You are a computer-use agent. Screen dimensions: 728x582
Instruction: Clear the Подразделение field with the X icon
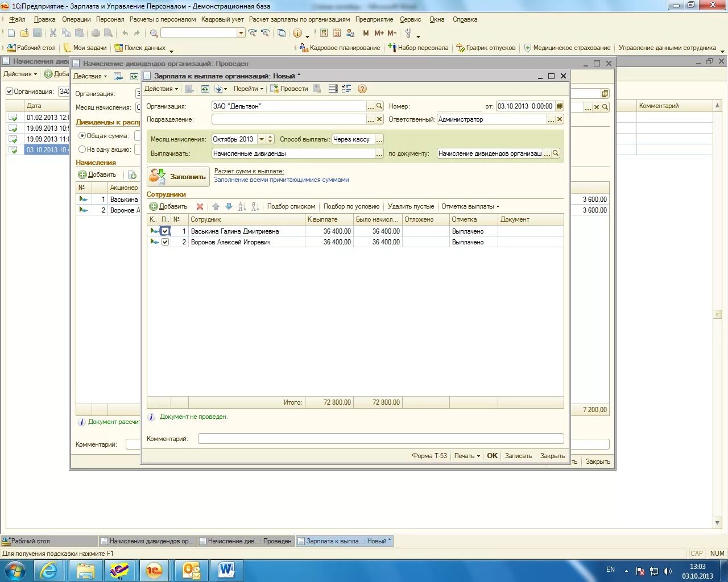coord(379,119)
